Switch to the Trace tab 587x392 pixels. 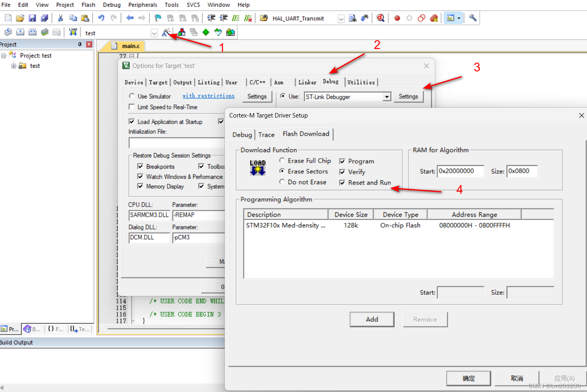[266, 135]
